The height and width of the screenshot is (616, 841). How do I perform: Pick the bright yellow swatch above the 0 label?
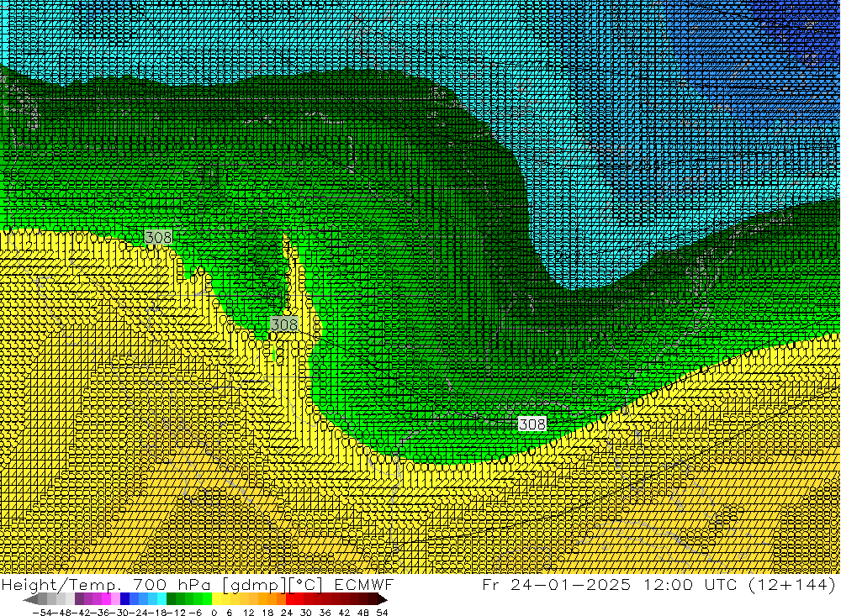point(216,599)
